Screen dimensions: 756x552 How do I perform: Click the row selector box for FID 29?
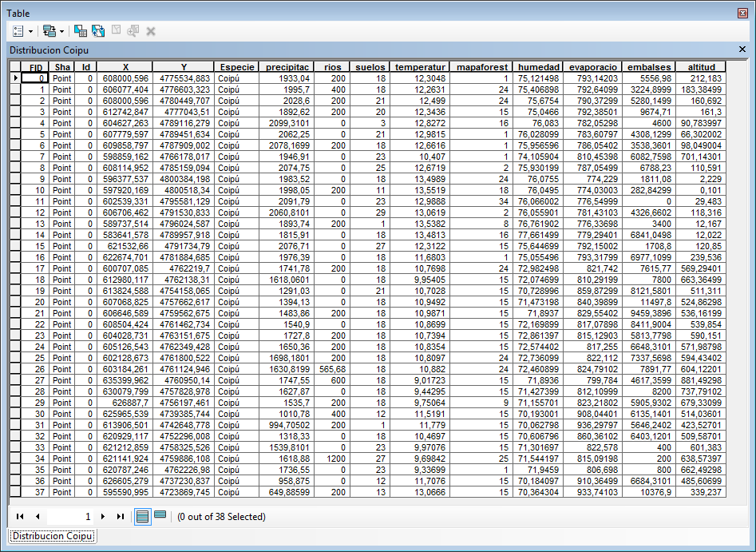click(15, 403)
